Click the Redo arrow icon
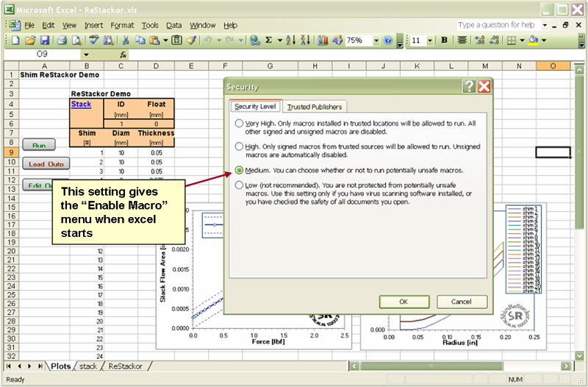 (x=229, y=40)
